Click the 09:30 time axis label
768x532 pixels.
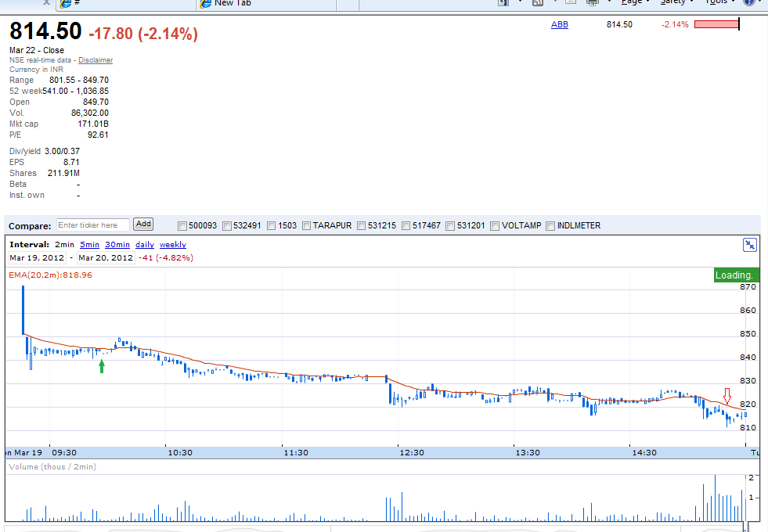[x=64, y=453]
